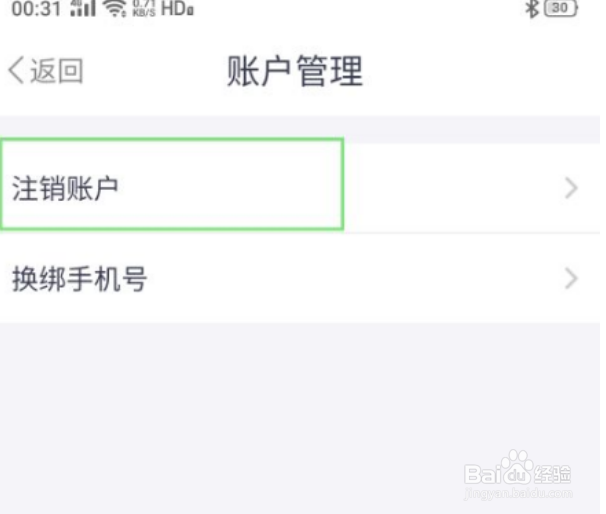606x514 pixels.
Task: Click the Bai text in Baidu watermark
Action: click(x=483, y=474)
